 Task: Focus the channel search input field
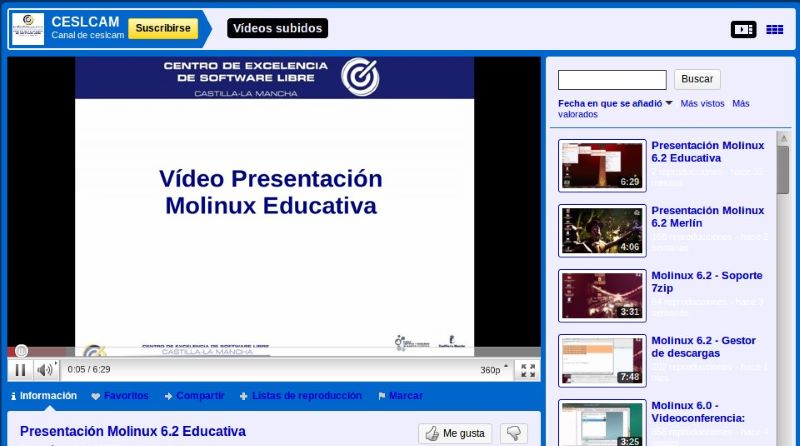(x=612, y=80)
